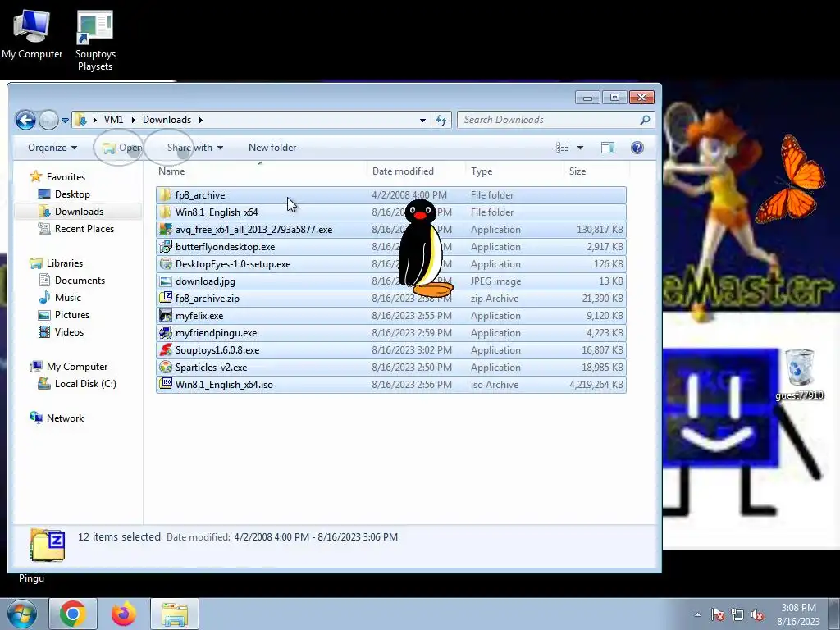Select the fp8_archive.zip file icon
840x630 pixels.
[x=166, y=299]
